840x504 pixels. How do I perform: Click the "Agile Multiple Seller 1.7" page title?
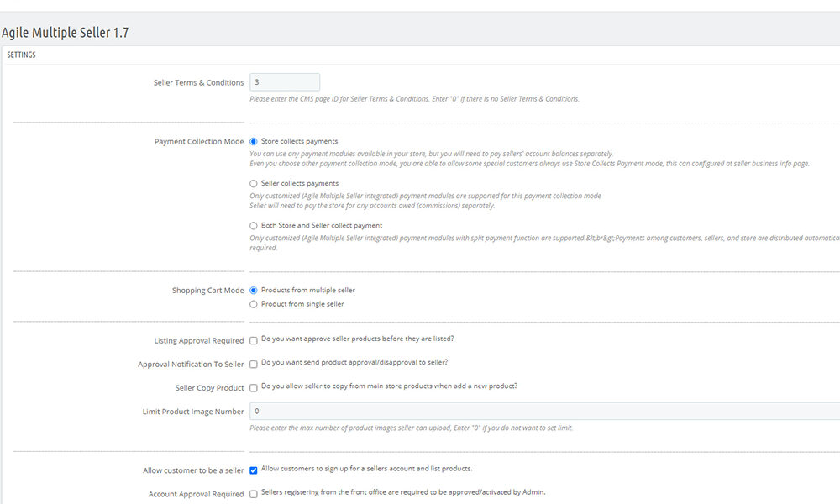pos(66,33)
